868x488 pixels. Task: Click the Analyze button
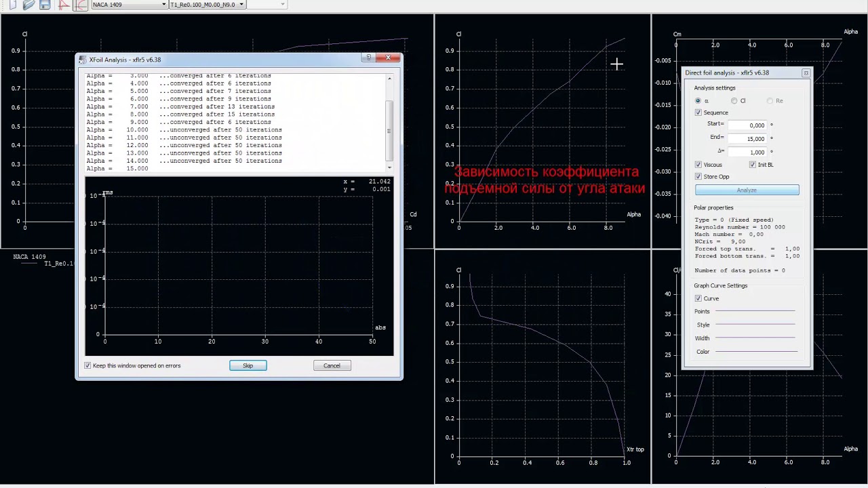click(x=747, y=190)
